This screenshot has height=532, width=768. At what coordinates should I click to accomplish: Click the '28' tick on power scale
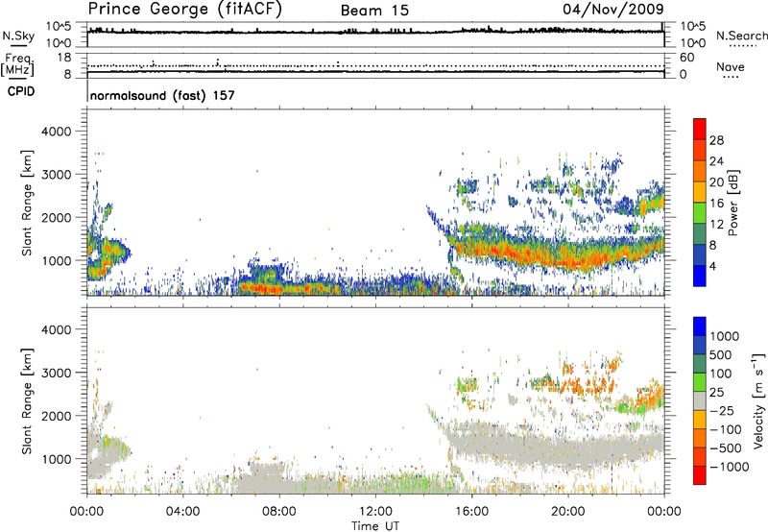[716, 140]
